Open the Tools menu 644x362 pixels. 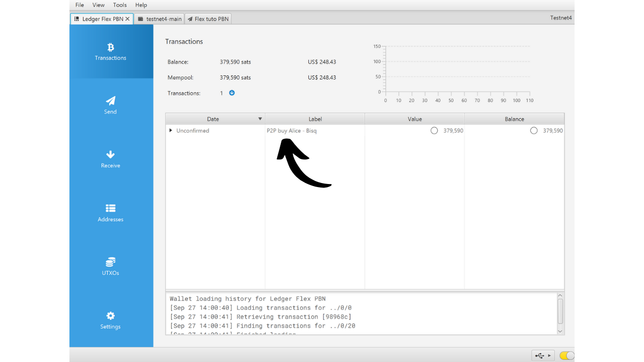120,5
